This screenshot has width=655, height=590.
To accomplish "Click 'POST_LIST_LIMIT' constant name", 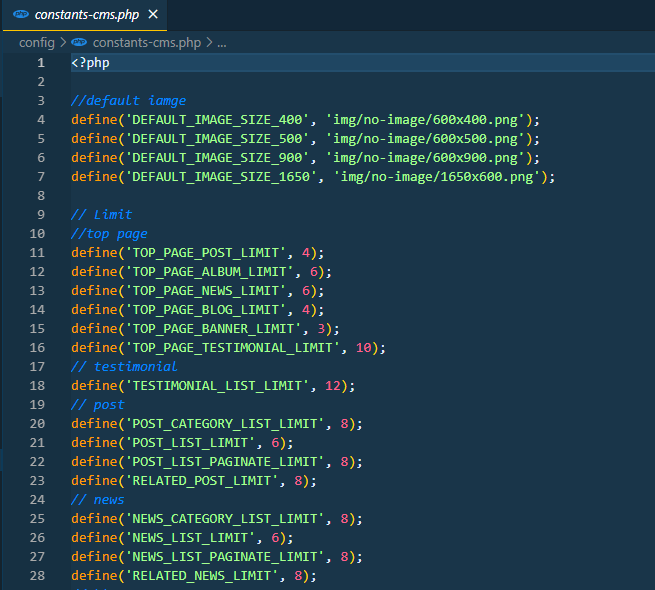I will [190, 442].
